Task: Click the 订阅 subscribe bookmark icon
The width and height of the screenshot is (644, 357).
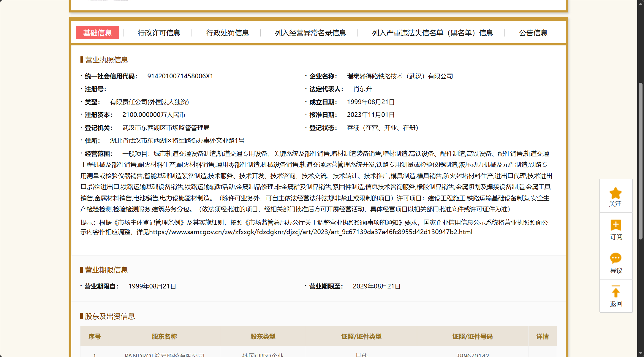Action: [615, 226]
